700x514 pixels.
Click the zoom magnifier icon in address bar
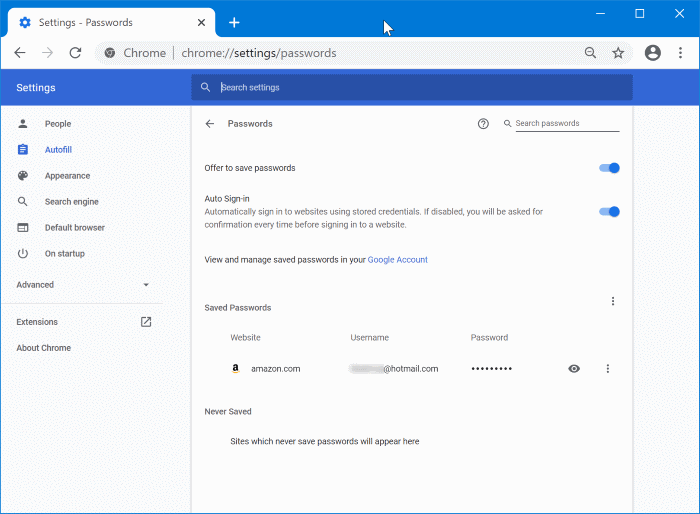point(591,53)
